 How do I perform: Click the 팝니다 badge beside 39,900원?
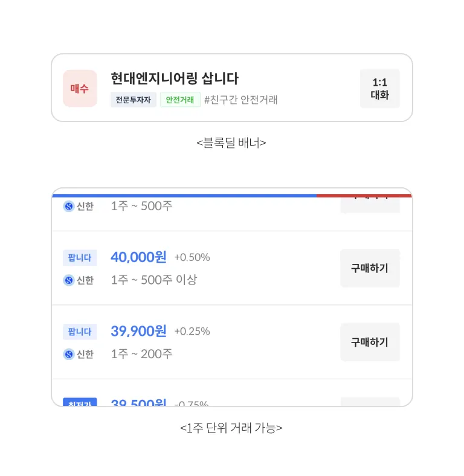(80, 332)
